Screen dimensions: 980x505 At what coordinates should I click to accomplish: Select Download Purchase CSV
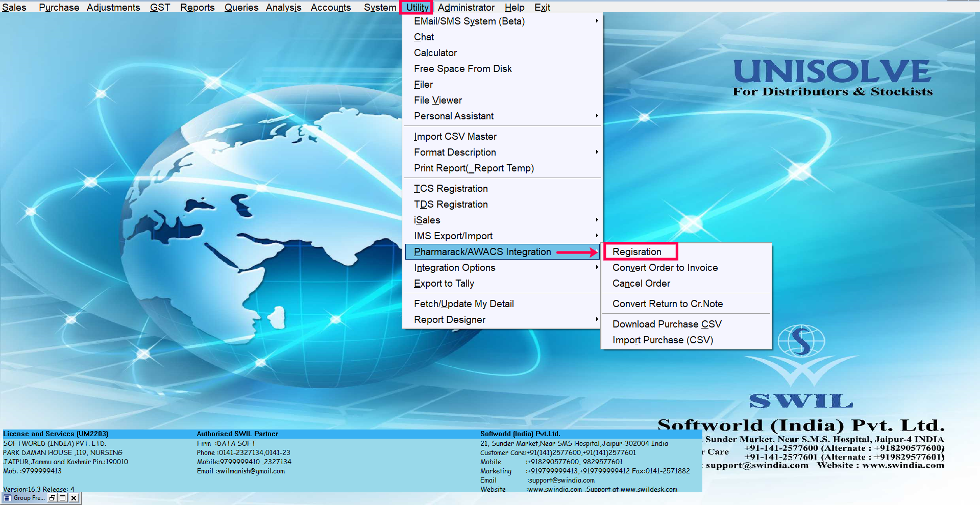click(687, 324)
